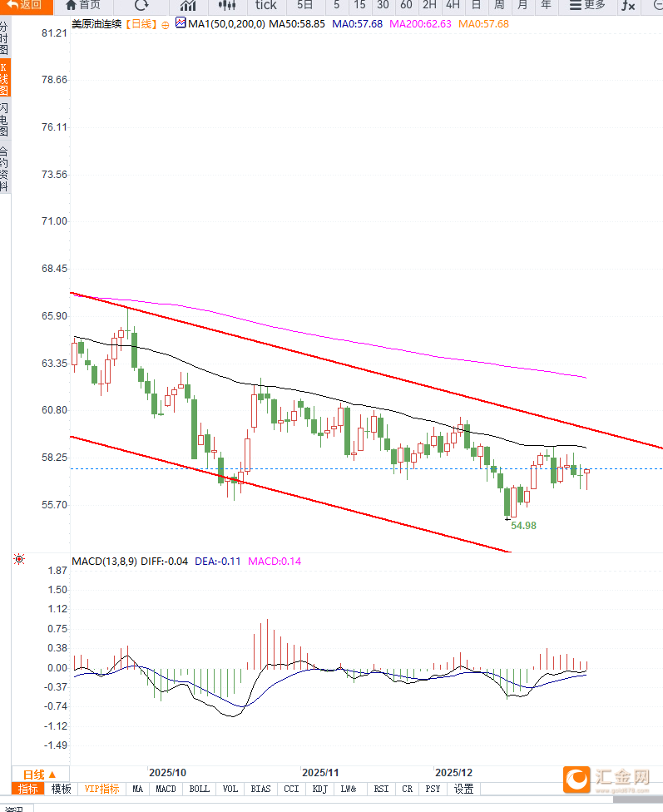
Task: Select the 日 daily period
Action: tap(476, 5)
